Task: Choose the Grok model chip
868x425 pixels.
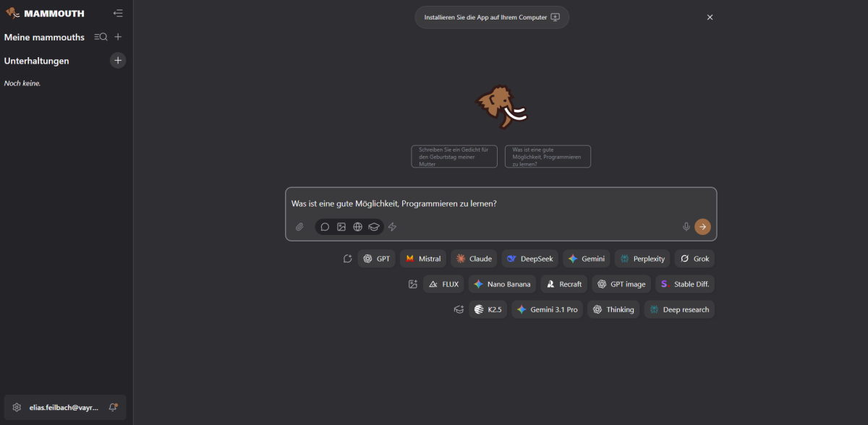Action: click(694, 259)
